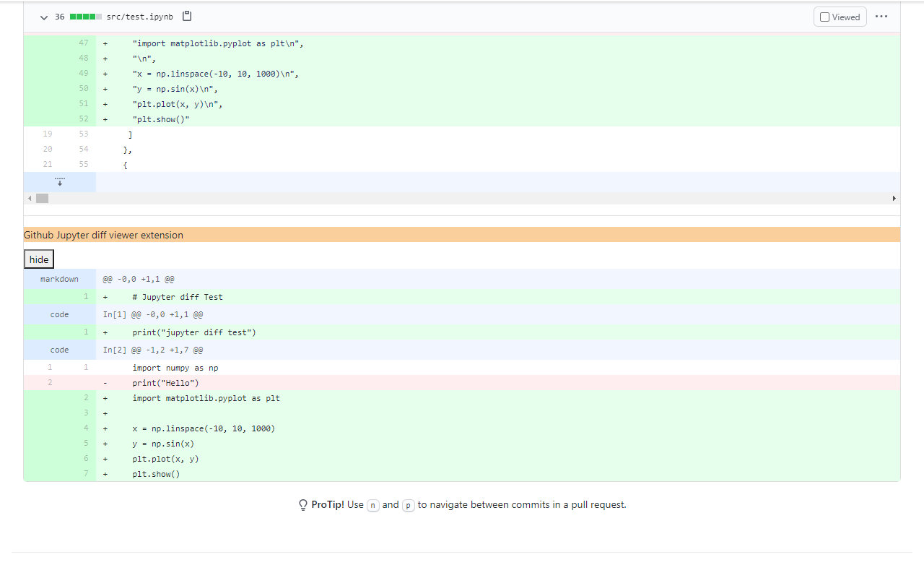Select the 'In[1] @@ -0,0 +1,1 @@' hunk header

tap(152, 314)
